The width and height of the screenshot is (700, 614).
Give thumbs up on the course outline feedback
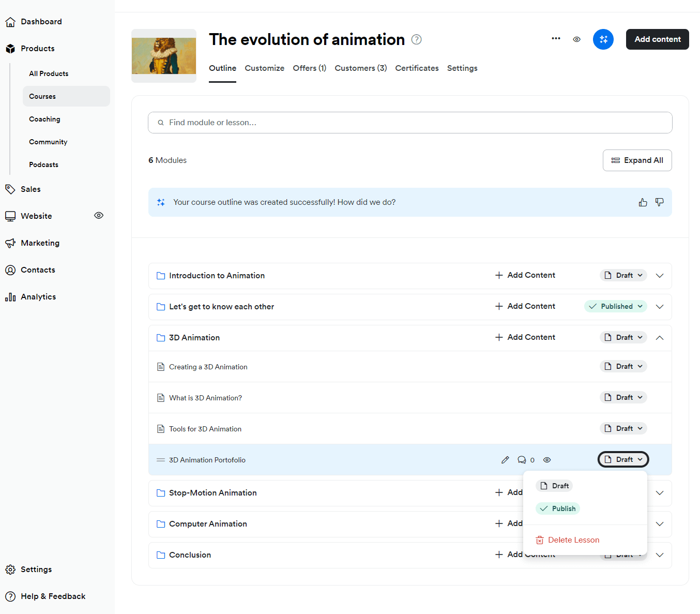pyautogui.click(x=643, y=202)
